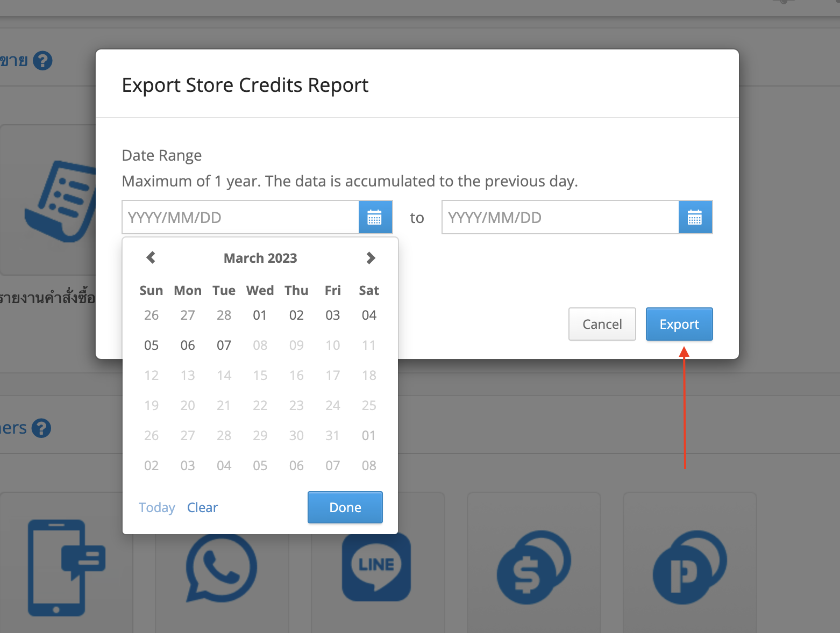Click the start date YYYY/MM/DD field
Screen dimensions: 840x633
click(240, 217)
